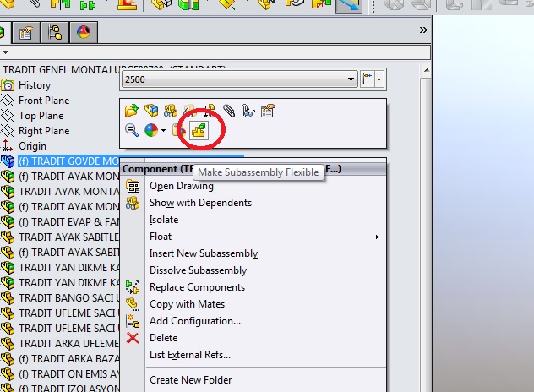534x392 pixels.
Task: Expand the panel tabs overflow chevron
Action: pos(422,30)
